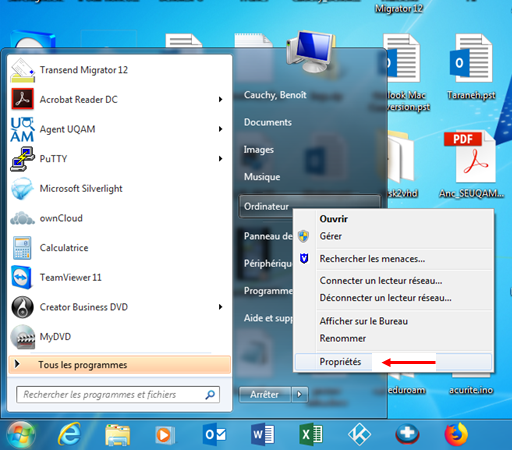Click the Microsoft Silverlight icon
The image size is (512, 450).
tap(22, 188)
